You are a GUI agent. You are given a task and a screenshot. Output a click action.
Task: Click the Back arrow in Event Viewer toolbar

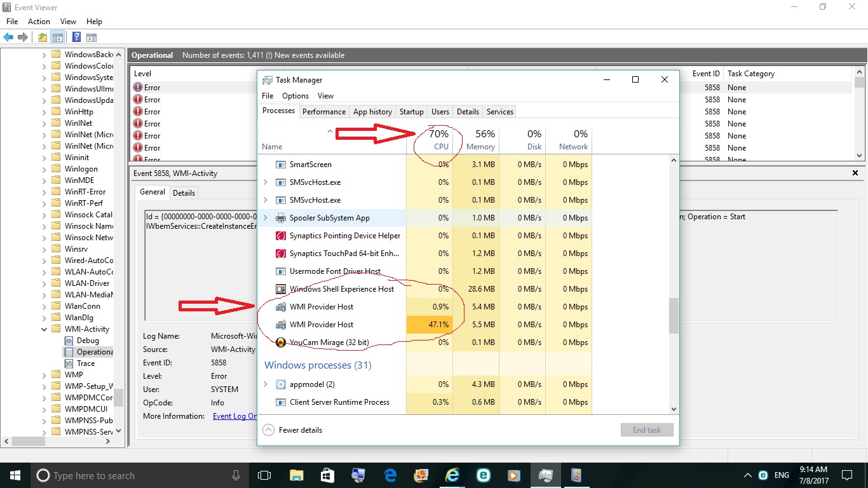[8, 37]
